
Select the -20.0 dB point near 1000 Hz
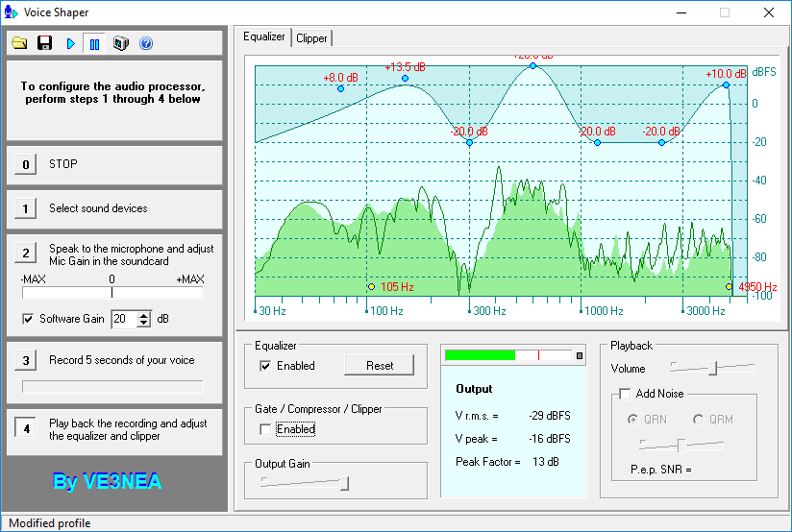point(598,143)
